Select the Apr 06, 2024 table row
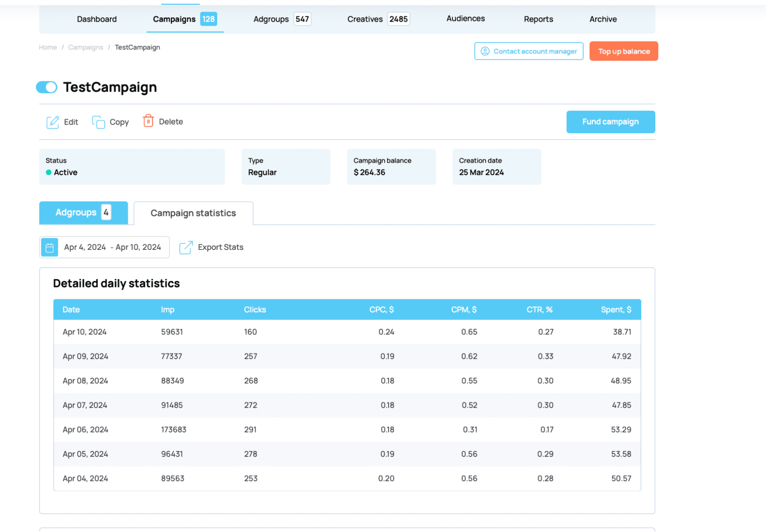766x532 pixels. (347, 430)
